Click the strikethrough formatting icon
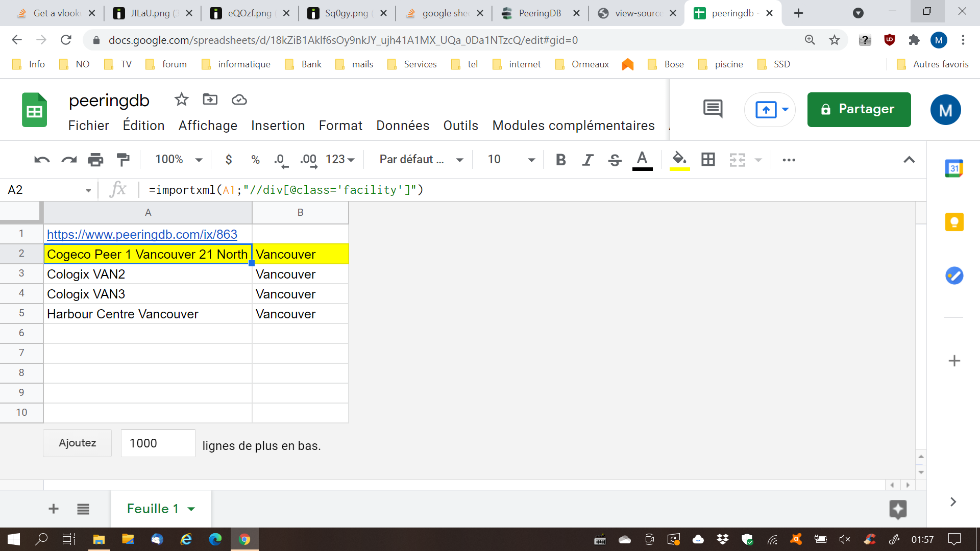Image resolution: width=980 pixels, height=551 pixels. click(614, 160)
